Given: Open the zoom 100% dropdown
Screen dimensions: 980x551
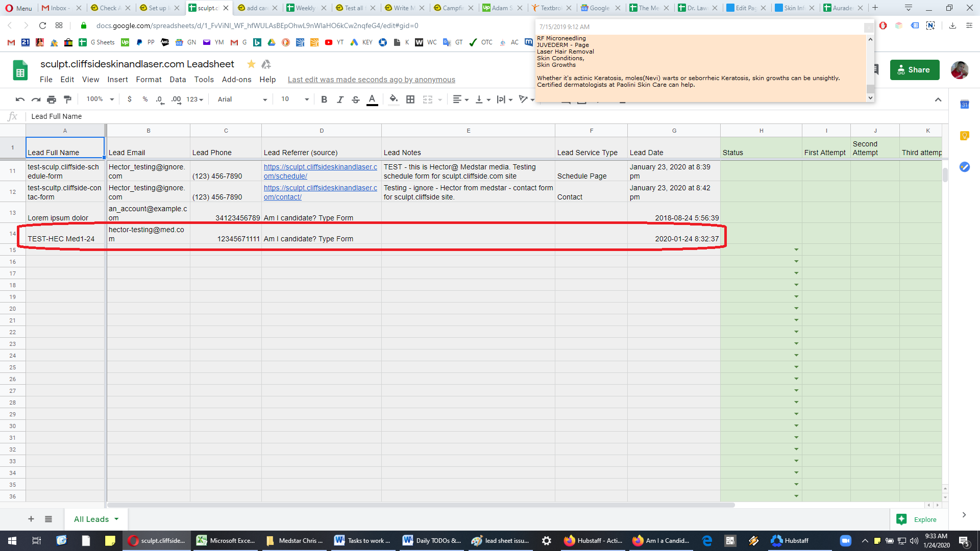Looking at the screenshot, I should 100,99.
